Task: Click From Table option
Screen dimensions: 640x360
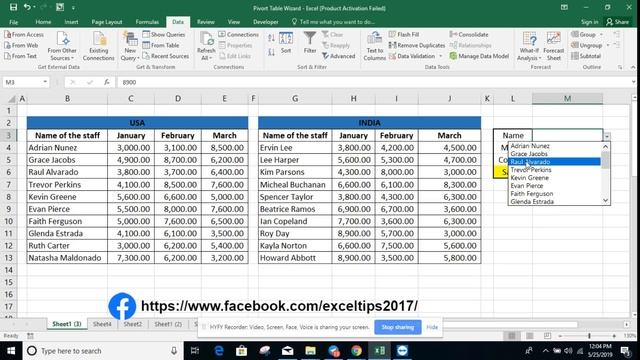Action: coord(161,45)
